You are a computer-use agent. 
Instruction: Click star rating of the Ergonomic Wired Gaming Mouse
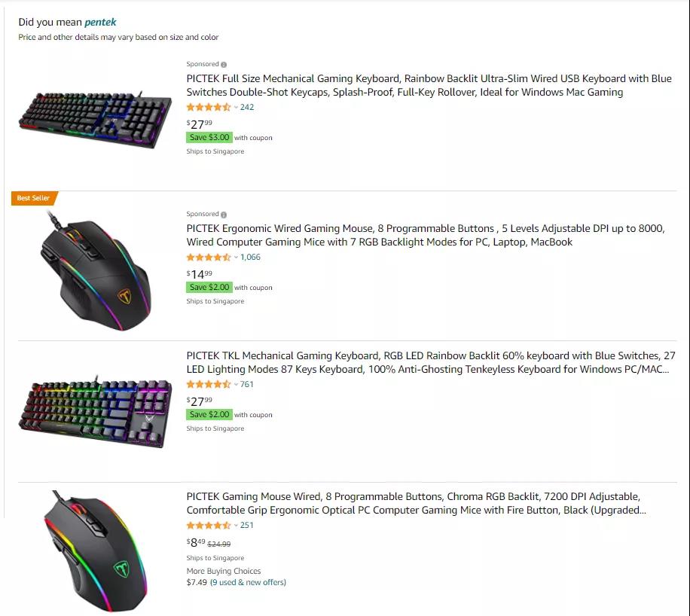click(x=209, y=258)
